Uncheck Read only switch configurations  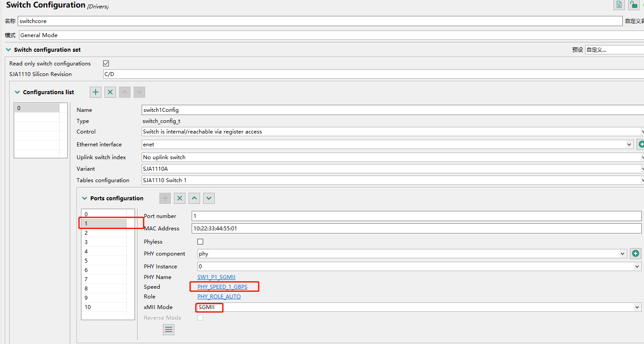[106, 63]
